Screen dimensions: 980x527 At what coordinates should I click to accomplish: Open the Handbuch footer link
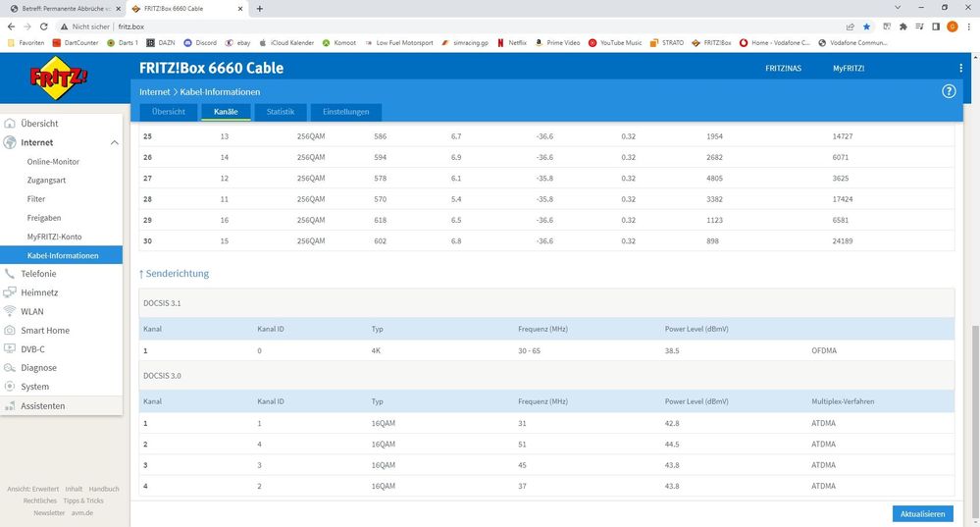(x=104, y=489)
